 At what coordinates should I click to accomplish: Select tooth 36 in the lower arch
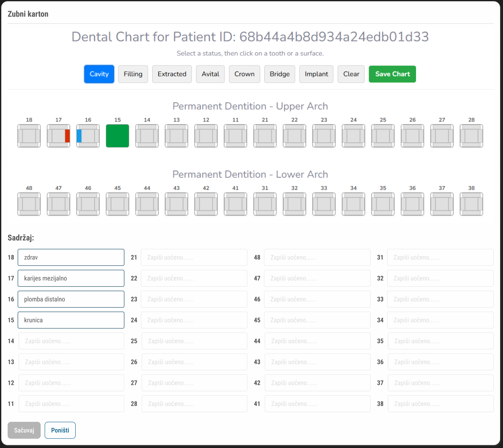tap(412, 204)
